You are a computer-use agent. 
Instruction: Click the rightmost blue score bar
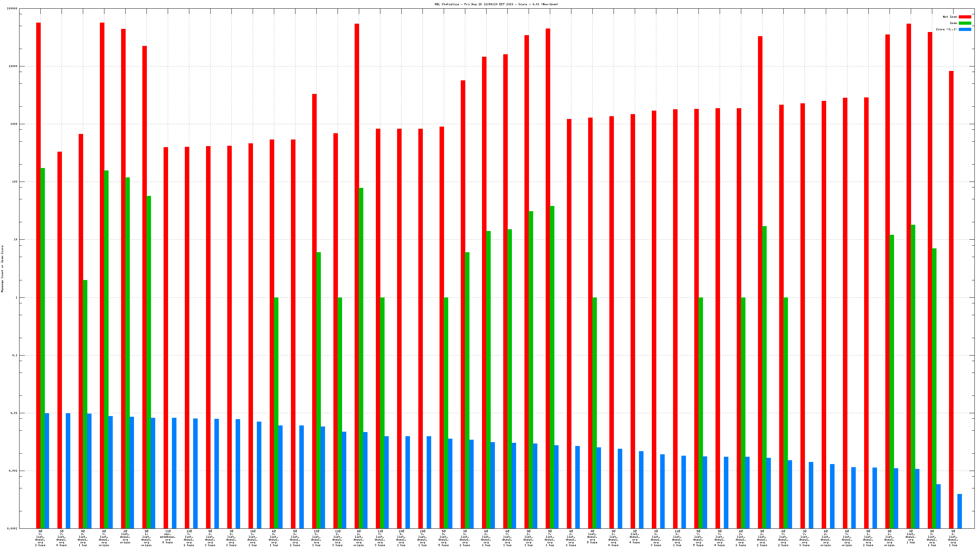tap(959, 511)
